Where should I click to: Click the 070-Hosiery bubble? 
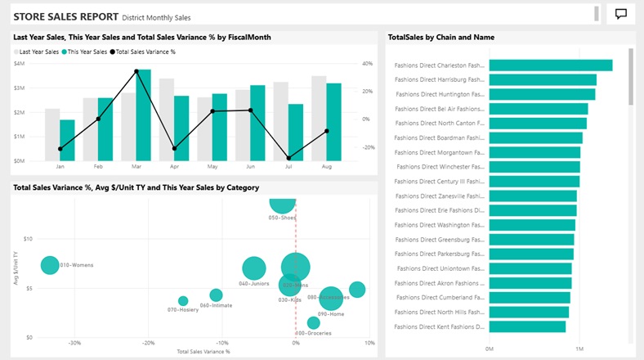click(183, 301)
